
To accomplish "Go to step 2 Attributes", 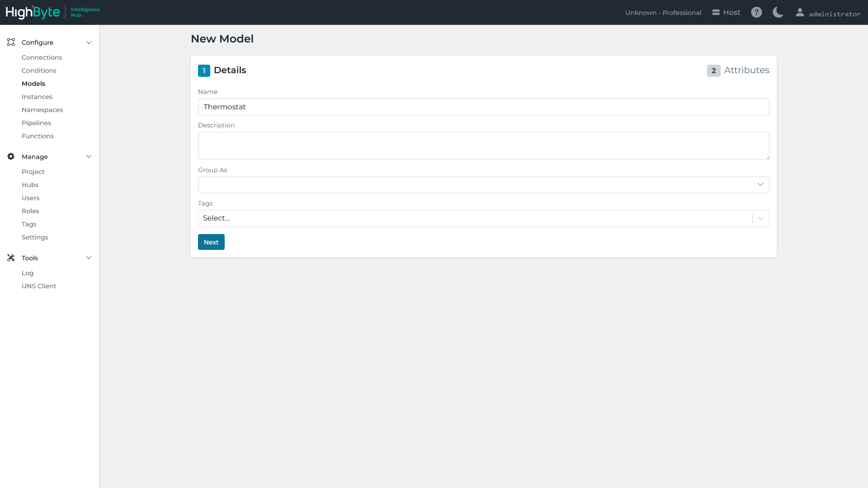I will 738,70.
